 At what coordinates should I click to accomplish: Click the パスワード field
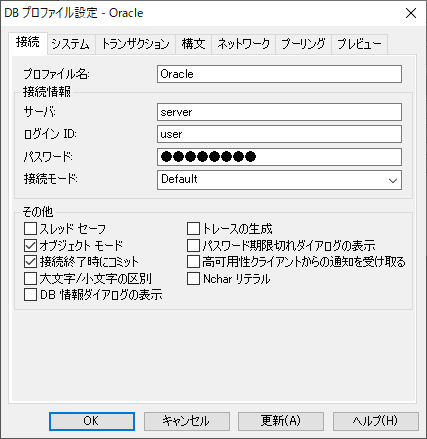click(279, 157)
